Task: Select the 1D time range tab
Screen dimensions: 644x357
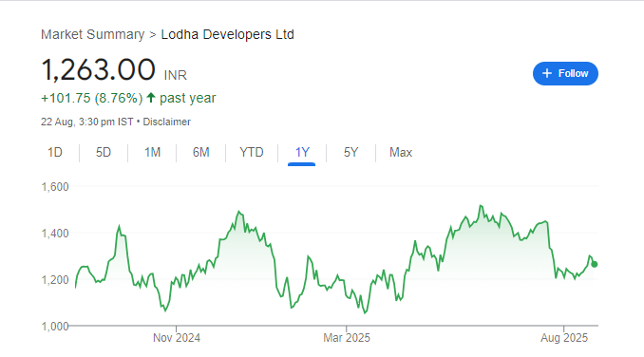Action: tap(55, 153)
